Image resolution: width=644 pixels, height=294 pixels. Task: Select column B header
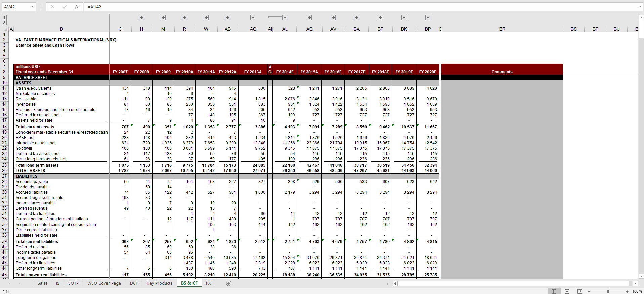[x=61, y=29]
